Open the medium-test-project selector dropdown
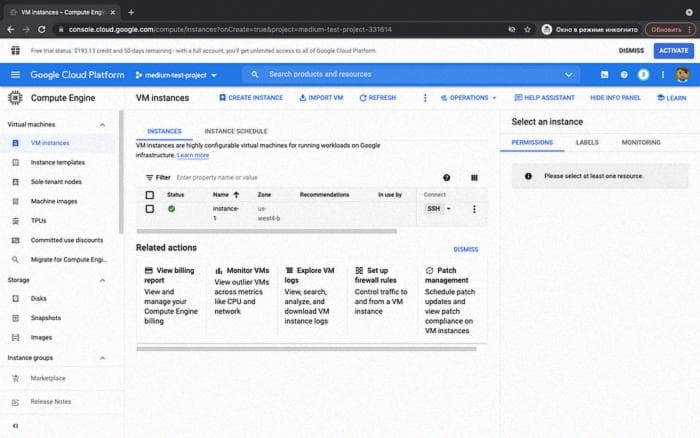This screenshot has height=438, width=700. [176, 75]
